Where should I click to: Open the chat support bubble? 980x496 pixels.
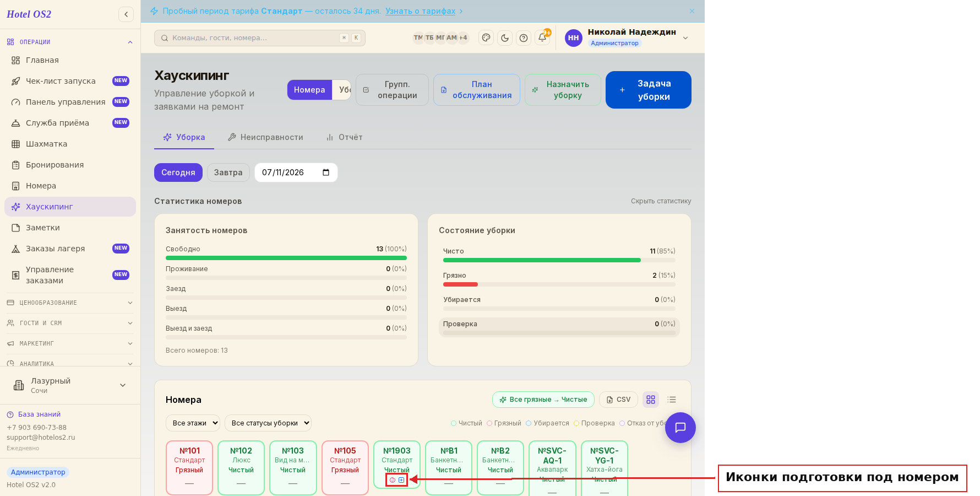click(x=680, y=428)
